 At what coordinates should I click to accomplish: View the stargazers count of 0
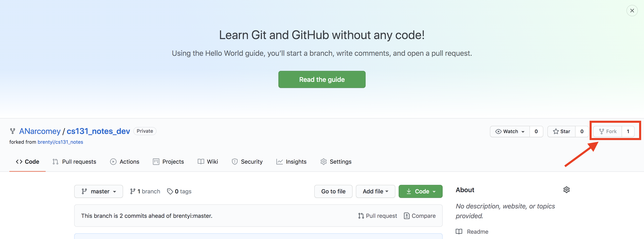582,131
